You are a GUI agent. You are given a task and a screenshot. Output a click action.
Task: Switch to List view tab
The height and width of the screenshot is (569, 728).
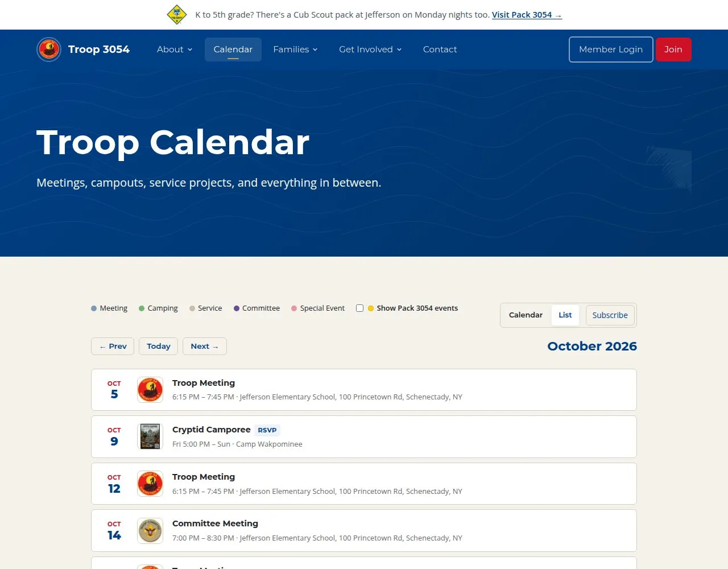click(565, 315)
